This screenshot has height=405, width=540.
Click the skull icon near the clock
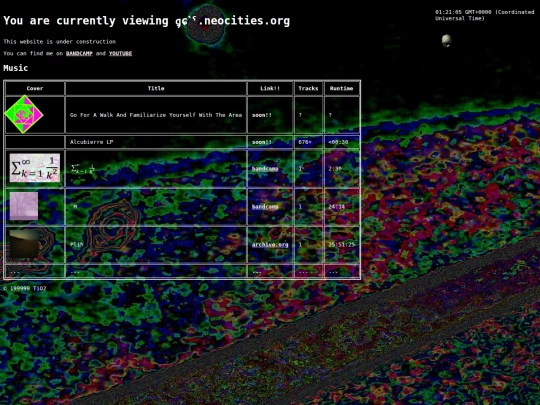pyautogui.click(x=447, y=41)
